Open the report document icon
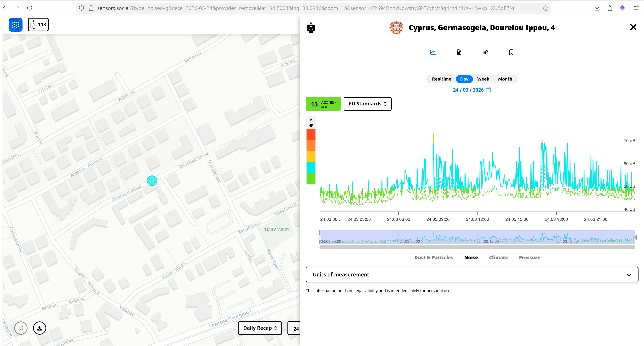644x346 pixels. pyautogui.click(x=459, y=52)
